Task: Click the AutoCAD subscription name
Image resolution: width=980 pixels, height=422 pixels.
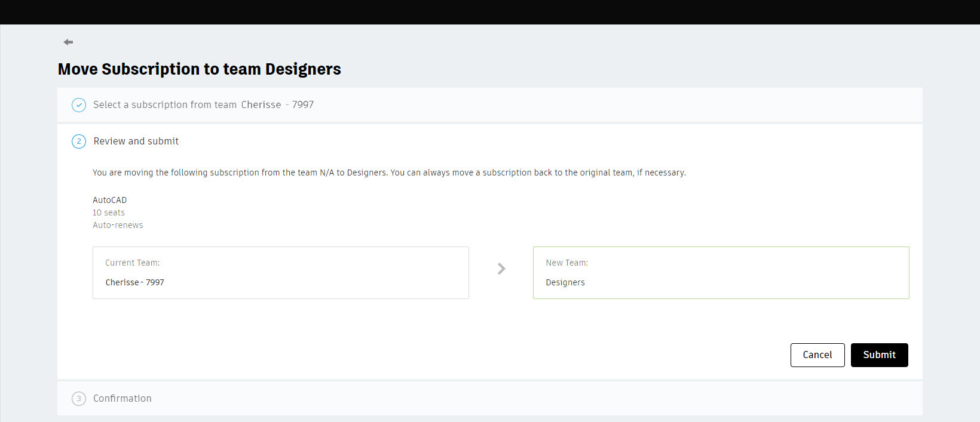Action: pyautogui.click(x=109, y=200)
